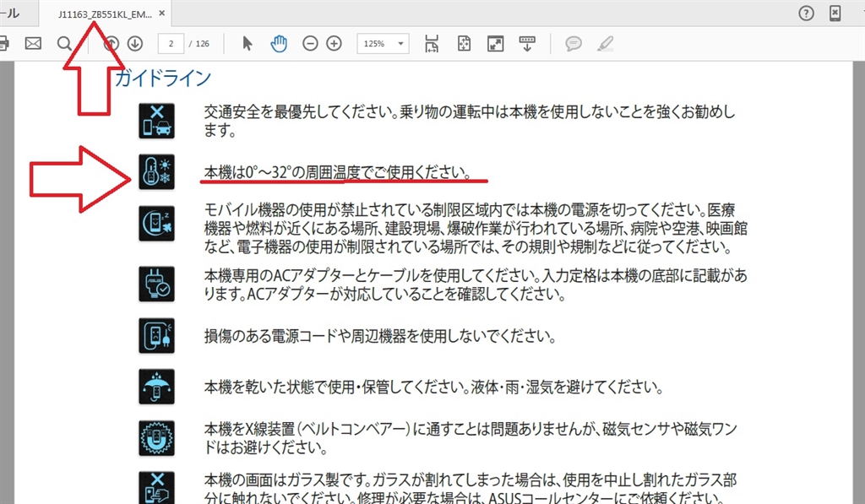Click the mobile link icon top right
Screen dimensions: 865x504
(835, 14)
